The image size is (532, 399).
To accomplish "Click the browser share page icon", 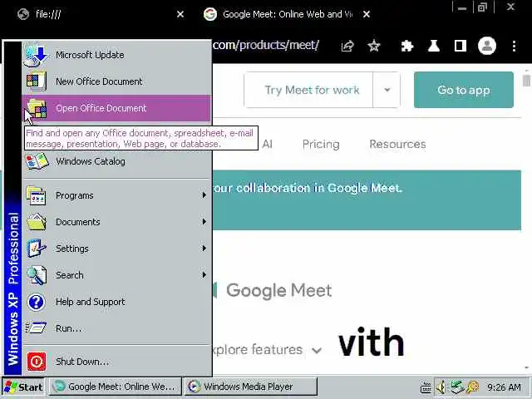I will 347,46.
